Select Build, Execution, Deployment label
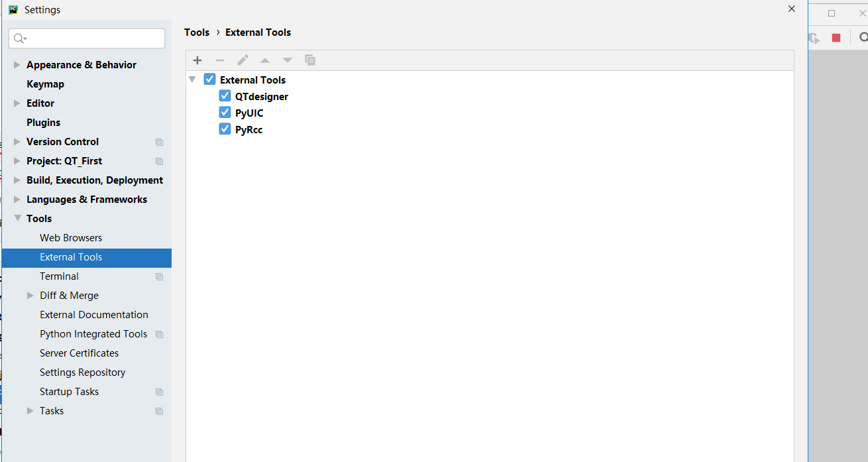868x462 pixels. click(x=95, y=180)
